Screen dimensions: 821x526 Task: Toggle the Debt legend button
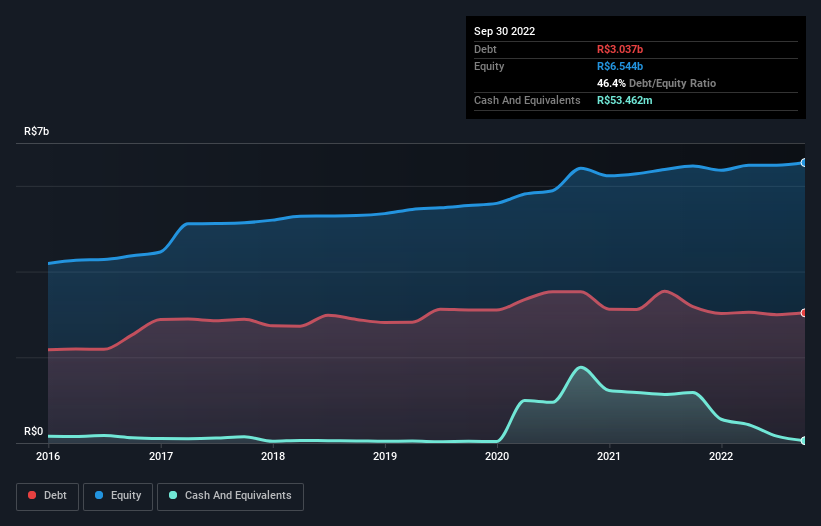pyautogui.click(x=48, y=496)
